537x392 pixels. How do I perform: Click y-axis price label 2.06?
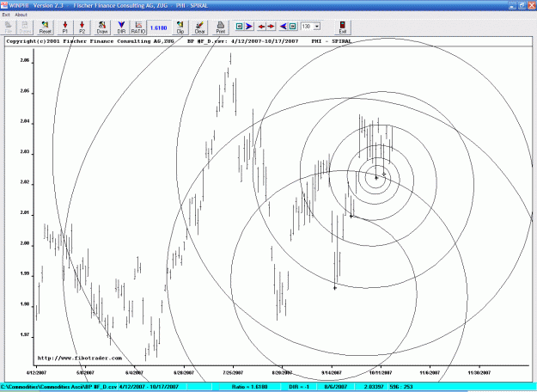pyautogui.click(x=25, y=60)
